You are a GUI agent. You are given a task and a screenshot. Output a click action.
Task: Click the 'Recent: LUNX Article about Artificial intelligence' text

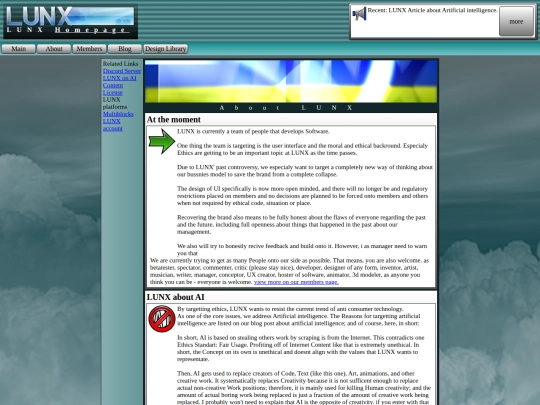(x=433, y=10)
